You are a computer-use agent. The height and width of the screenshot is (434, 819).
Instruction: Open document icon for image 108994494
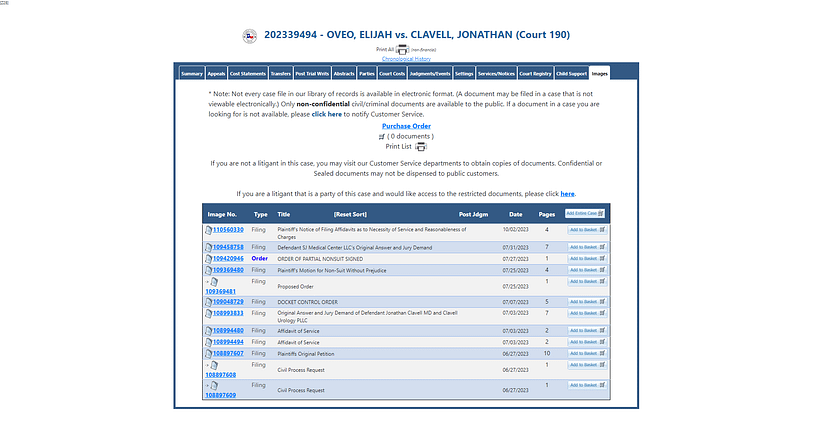208,343
